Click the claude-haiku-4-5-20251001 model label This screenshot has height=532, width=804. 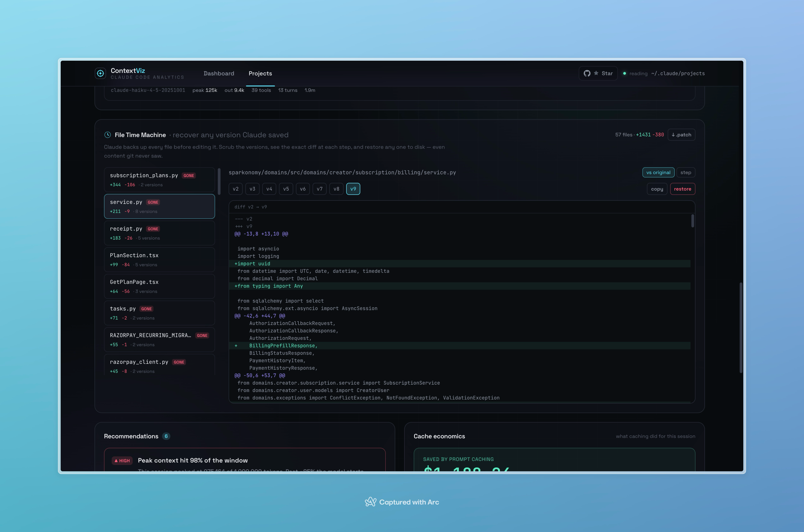(x=148, y=90)
